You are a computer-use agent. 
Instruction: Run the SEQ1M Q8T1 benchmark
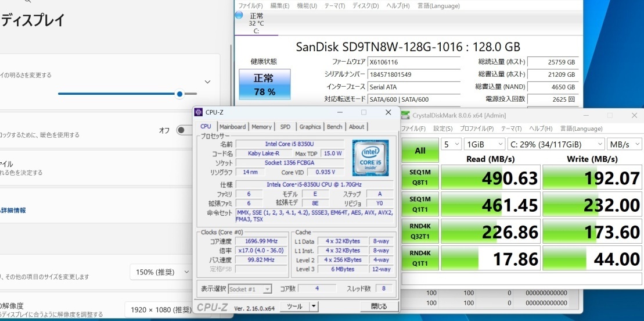[420, 177]
